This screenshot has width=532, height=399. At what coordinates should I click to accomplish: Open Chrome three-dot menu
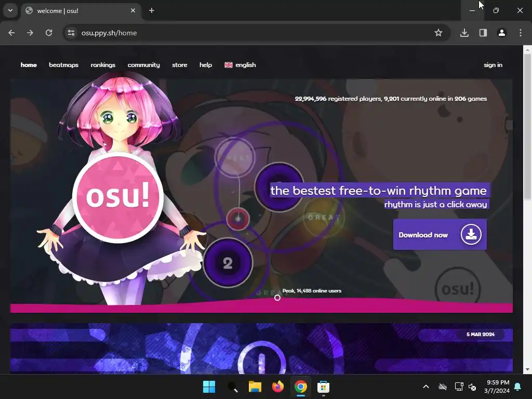click(521, 33)
